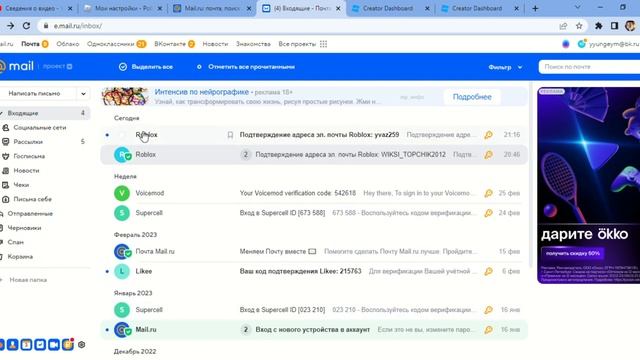Open the Chrome profile avatar
Screen dimensions: 640x360
pos(630,26)
